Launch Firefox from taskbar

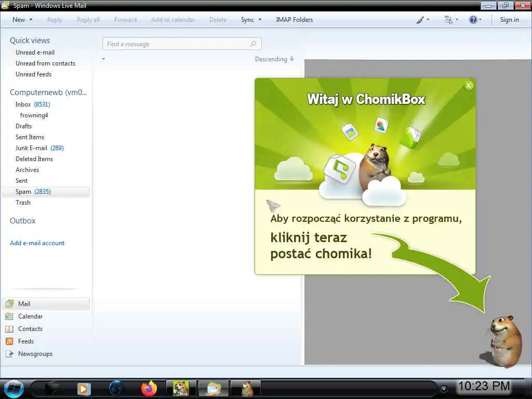149,389
